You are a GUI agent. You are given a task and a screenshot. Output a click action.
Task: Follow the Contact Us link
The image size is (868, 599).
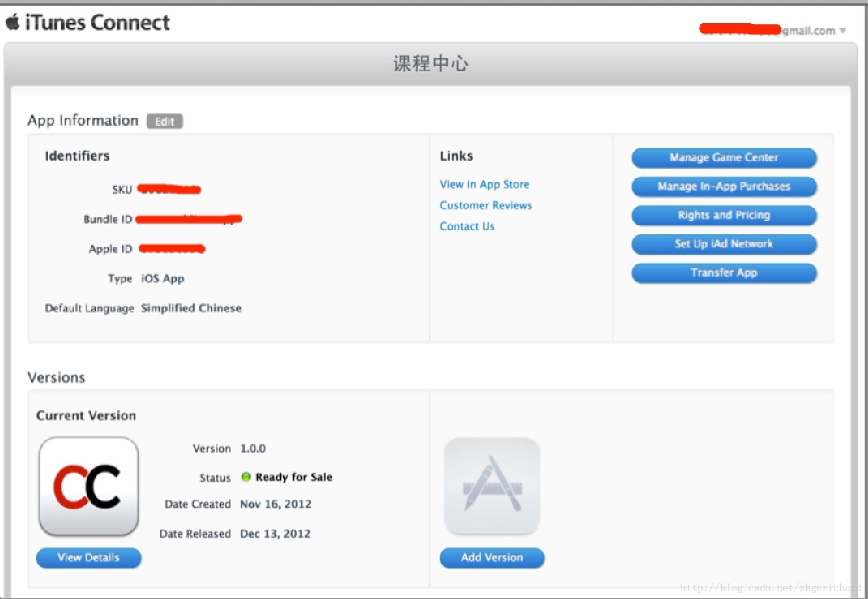[467, 226]
